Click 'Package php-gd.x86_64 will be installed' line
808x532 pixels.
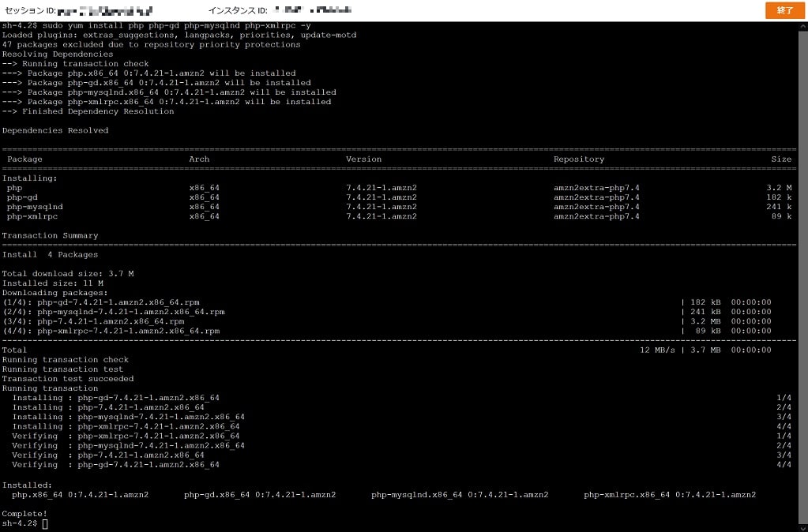(156, 82)
